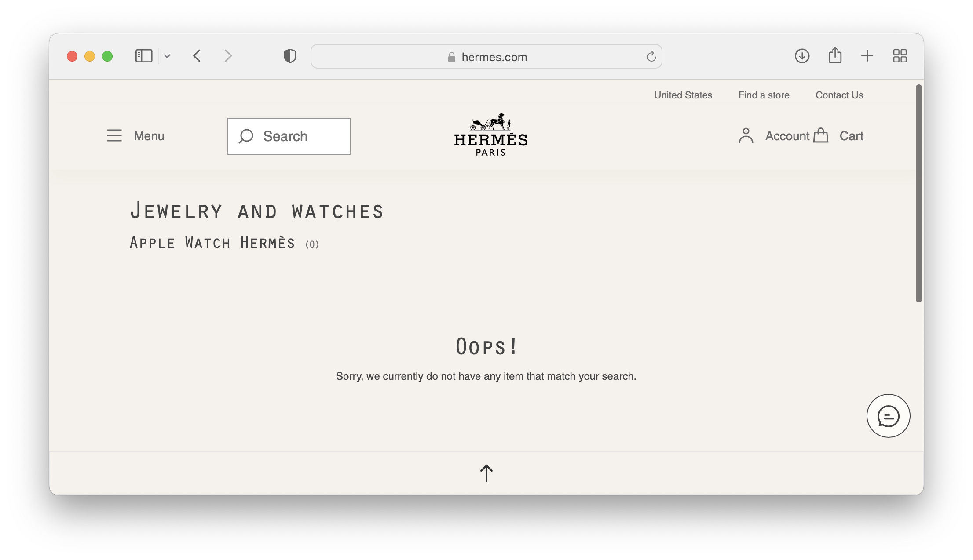Viewport: 973px width, 560px height.
Task: Click the back-to-top arrow
Action: (486, 473)
